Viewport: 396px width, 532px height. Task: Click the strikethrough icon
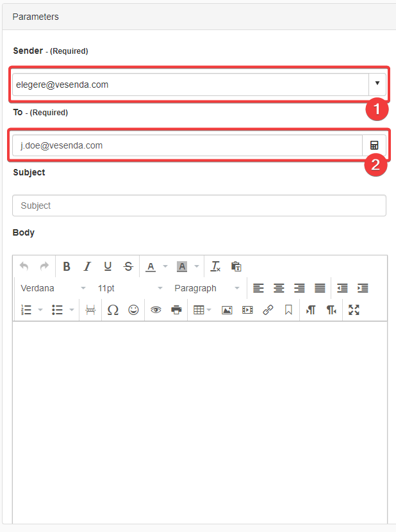click(x=128, y=266)
